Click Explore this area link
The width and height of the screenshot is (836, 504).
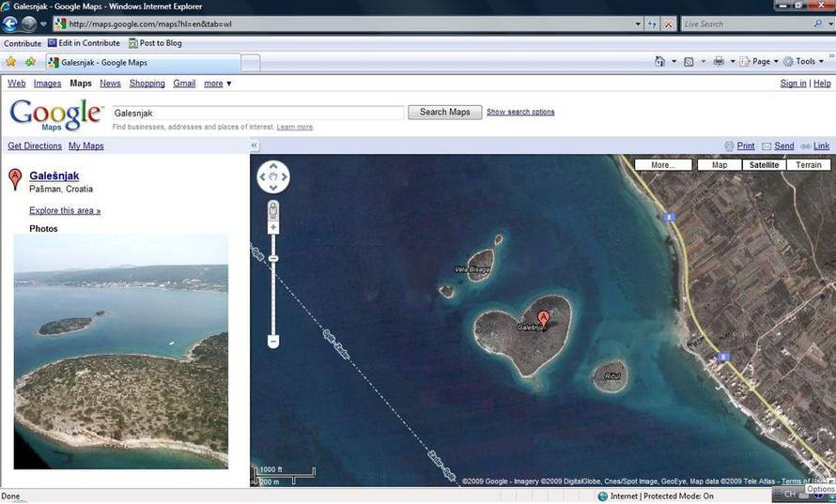pyautogui.click(x=65, y=210)
